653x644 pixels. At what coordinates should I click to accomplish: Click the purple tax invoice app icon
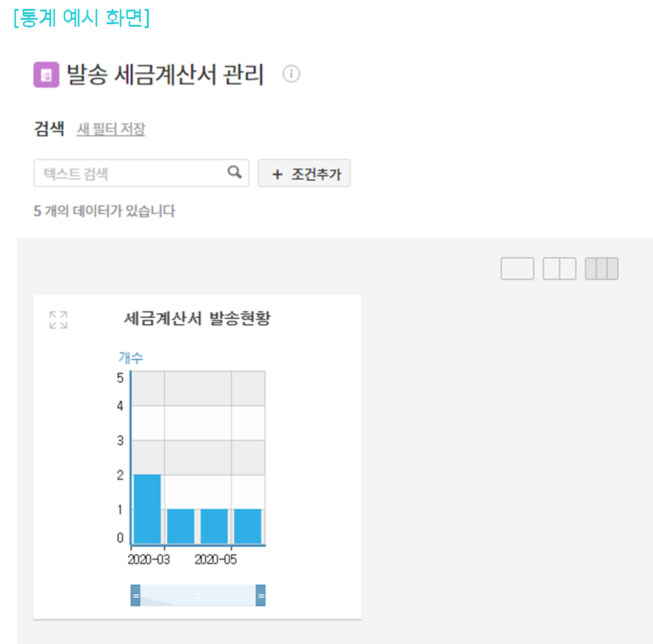[x=46, y=75]
